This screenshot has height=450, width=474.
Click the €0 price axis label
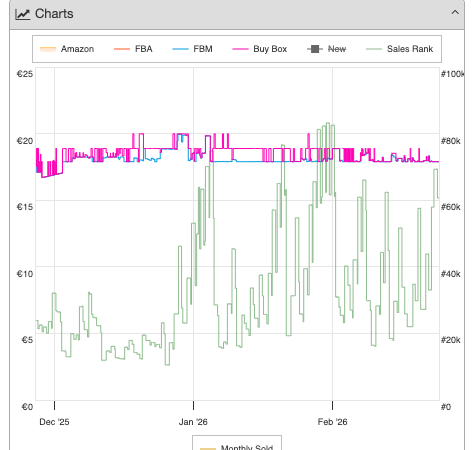(x=27, y=407)
